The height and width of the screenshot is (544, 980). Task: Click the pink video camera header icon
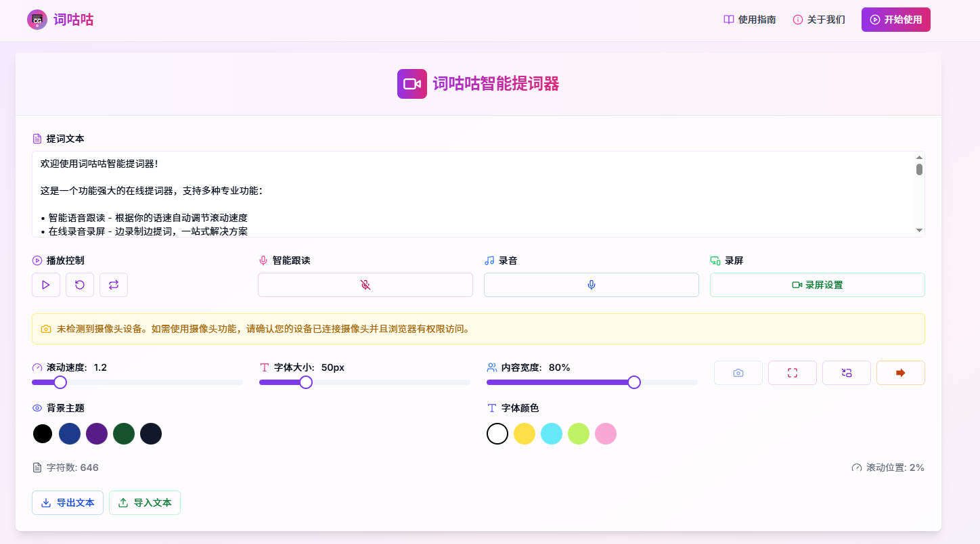(412, 84)
